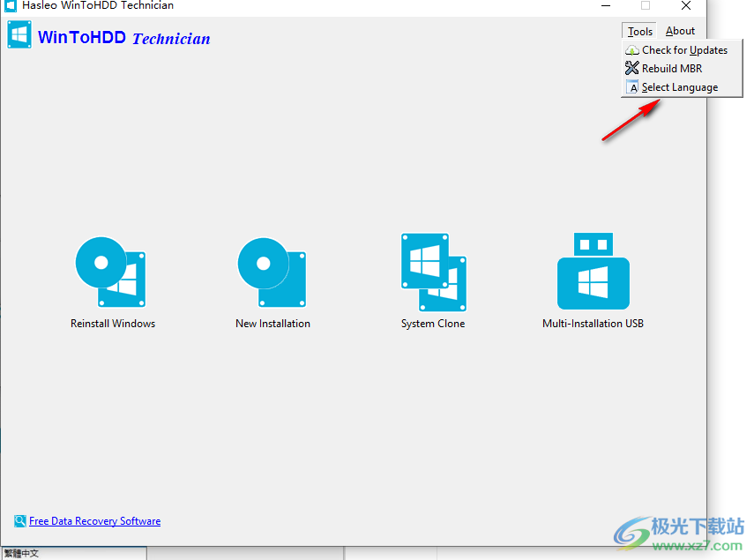Click the Reinstall Windows disc icon
Image resolution: width=754 pixels, height=560 pixels.
(110, 272)
